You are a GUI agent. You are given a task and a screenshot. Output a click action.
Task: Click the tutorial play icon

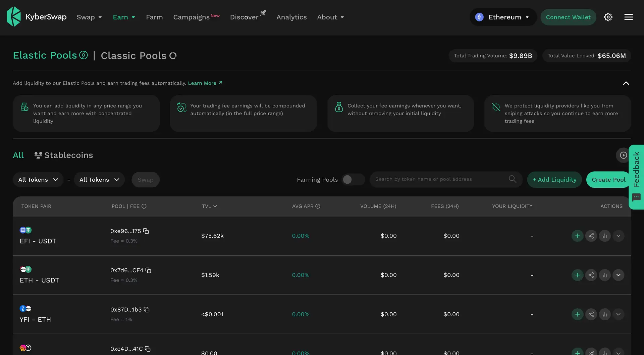click(623, 155)
